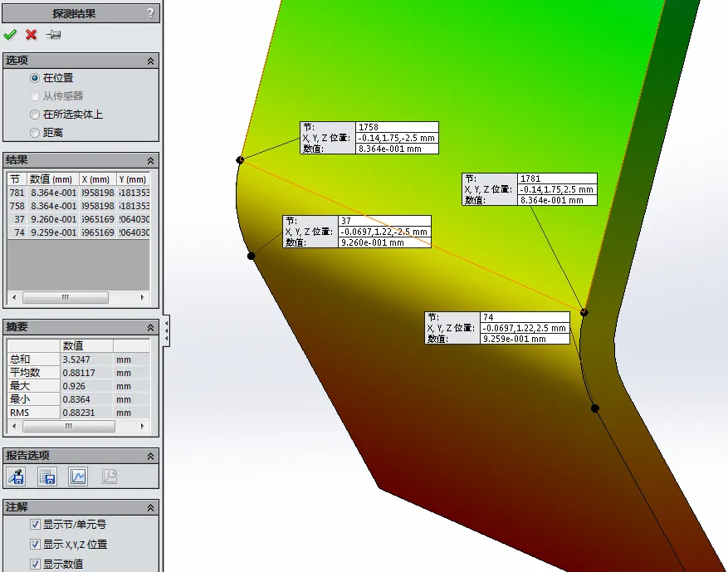
Task: Click the green checkmark to confirm probe results
Action: tap(10, 34)
